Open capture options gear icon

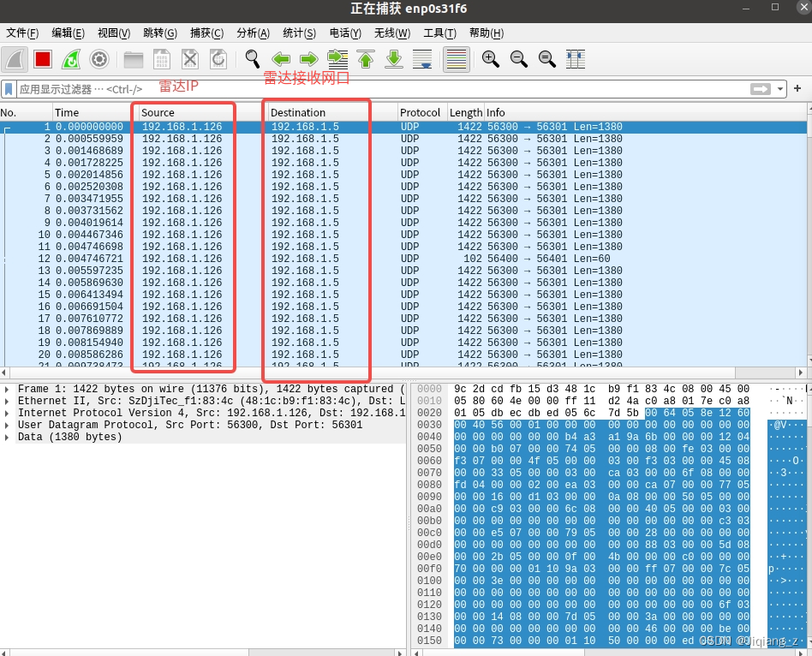point(99,59)
